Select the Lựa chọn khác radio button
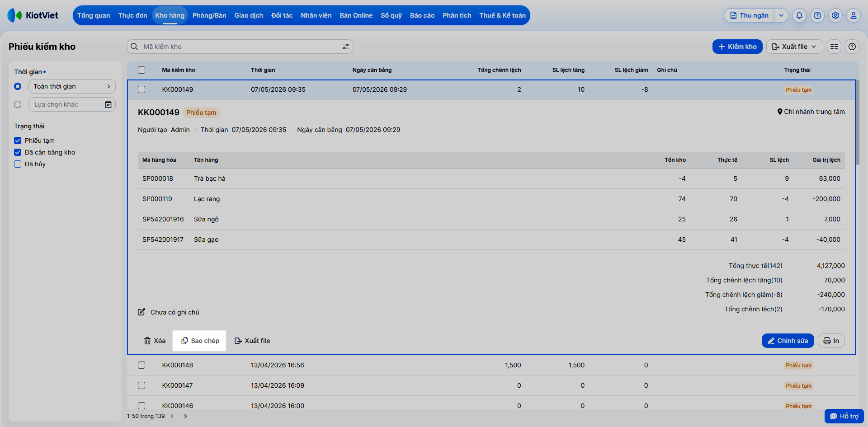868x427 pixels. [x=18, y=104]
